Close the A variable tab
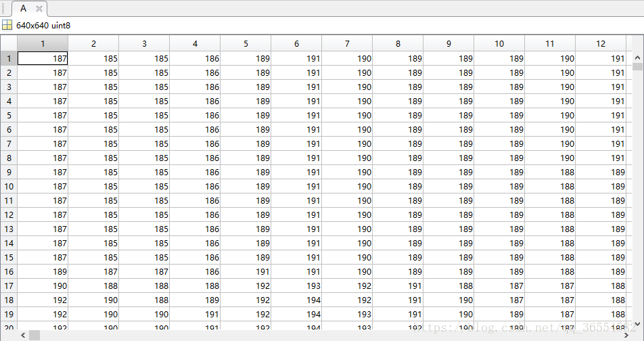The width and height of the screenshot is (644, 341). [x=39, y=9]
